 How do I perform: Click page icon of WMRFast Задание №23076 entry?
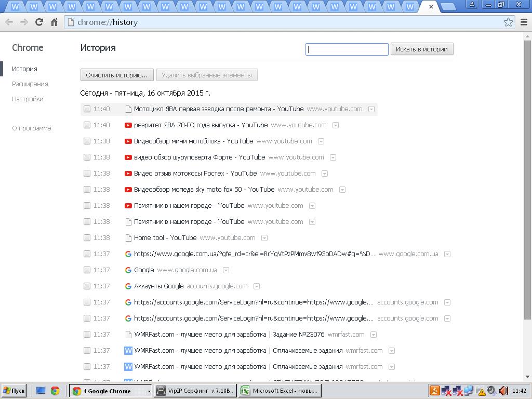click(x=128, y=335)
